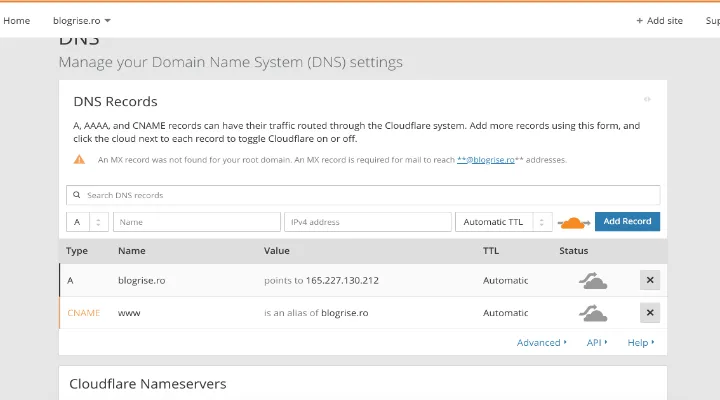Toggle the orange Cloudflare proxy cloud for the new record

click(x=574, y=223)
